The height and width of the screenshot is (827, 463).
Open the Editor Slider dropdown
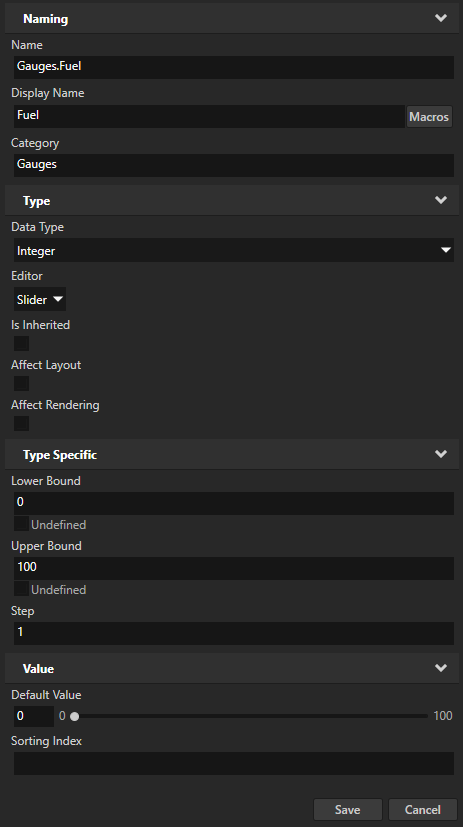tap(40, 300)
